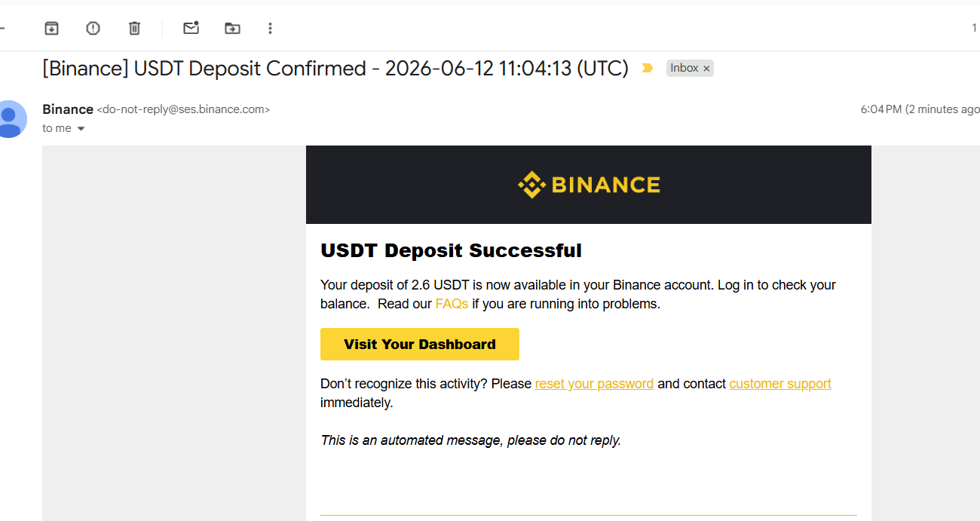Expand the 'to me' recipient details arrow
This screenshot has width=980, height=521.
click(x=81, y=129)
